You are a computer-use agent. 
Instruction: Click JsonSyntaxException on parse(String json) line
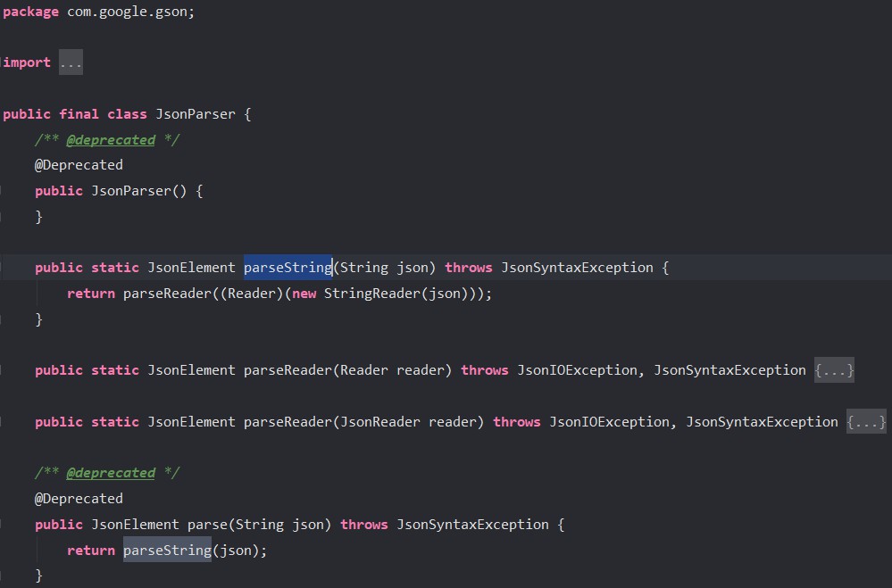472,525
